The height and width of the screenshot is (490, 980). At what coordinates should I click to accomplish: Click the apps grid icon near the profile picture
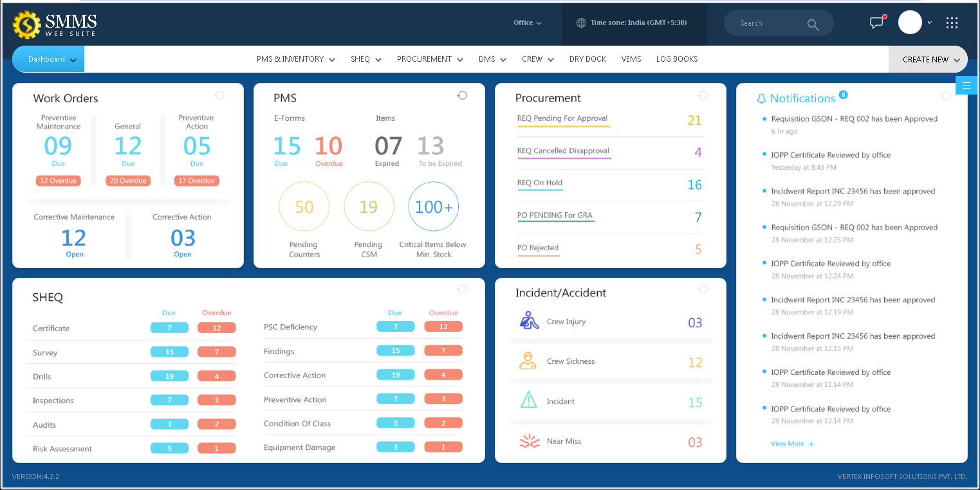pyautogui.click(x=952, y=23)
